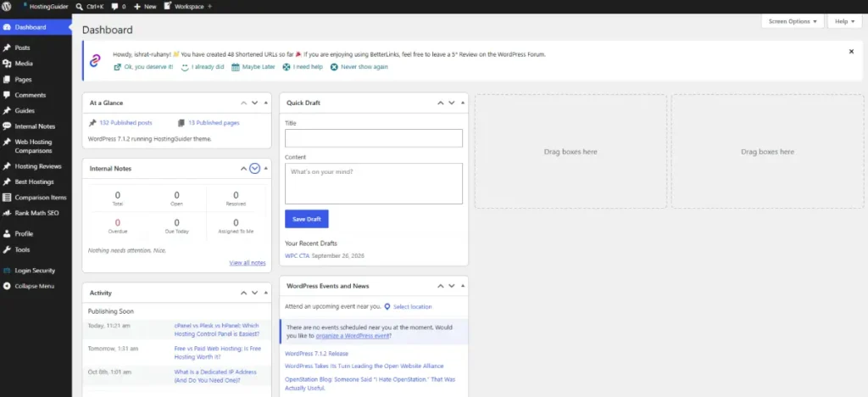Click the BetterLinks logo icon
Viewport: 868px width, 397px height.
coord(96,60)
